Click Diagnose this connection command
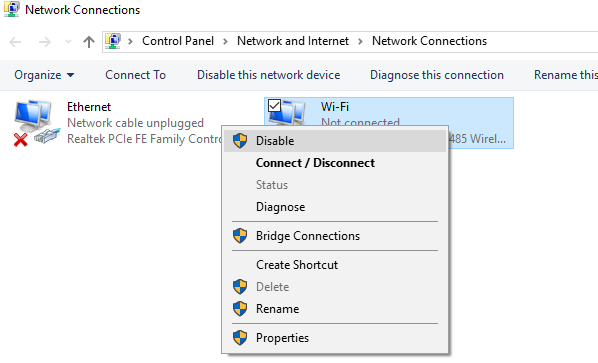 [x=437, y=75]
